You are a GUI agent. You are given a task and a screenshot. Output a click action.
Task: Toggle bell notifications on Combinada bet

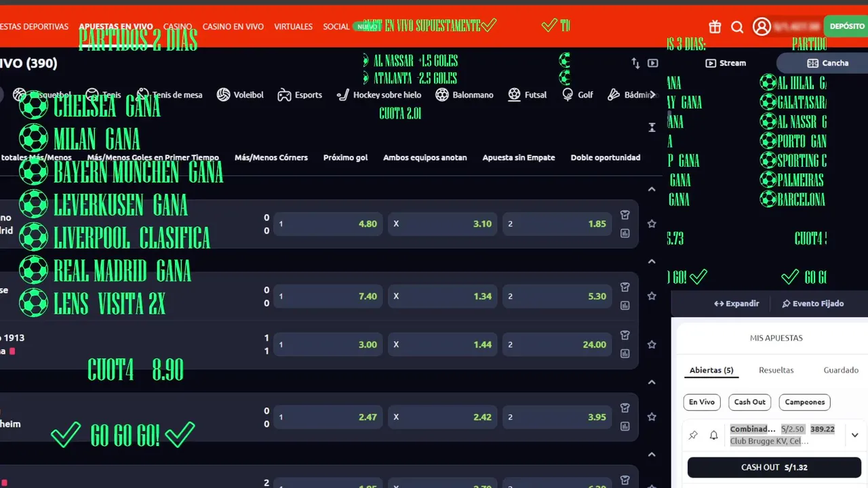tap(713, 435)
